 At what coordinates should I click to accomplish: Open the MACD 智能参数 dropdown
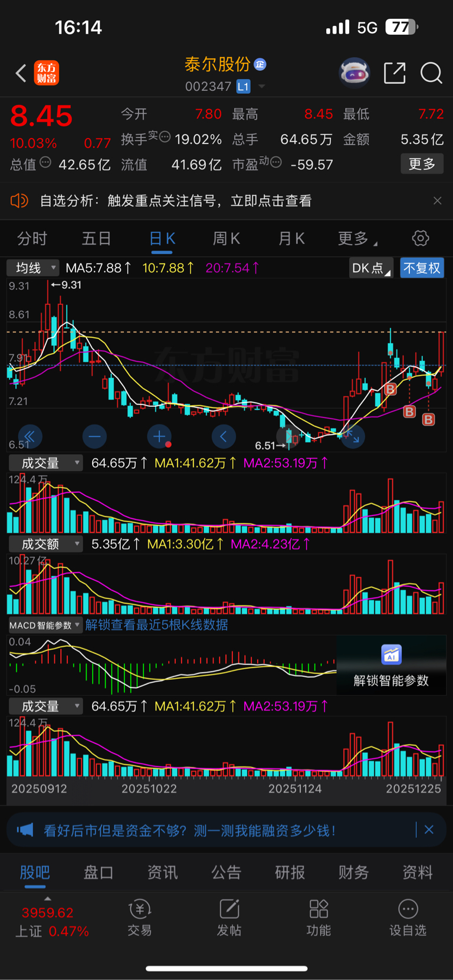pos(45,625)
